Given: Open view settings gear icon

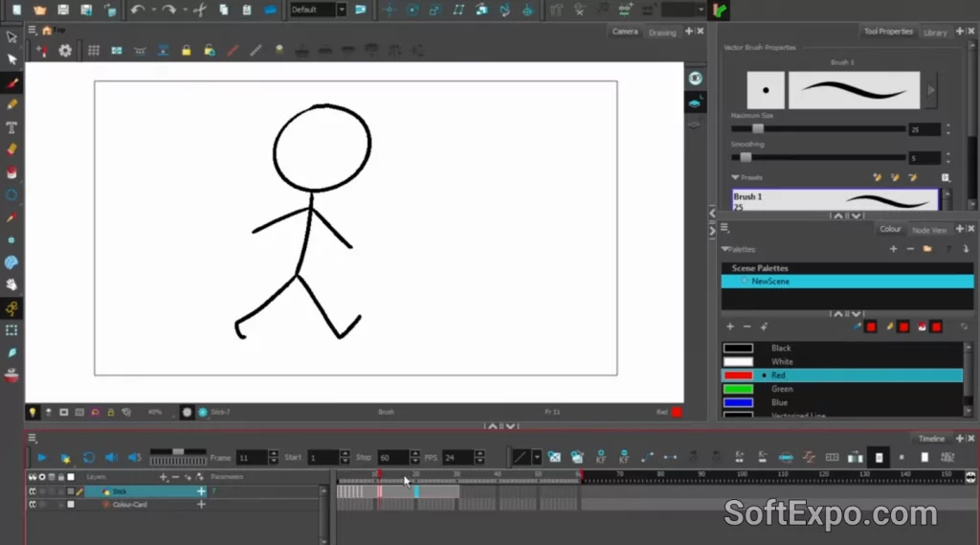Looking at the screenshot, I should (65, 51).
